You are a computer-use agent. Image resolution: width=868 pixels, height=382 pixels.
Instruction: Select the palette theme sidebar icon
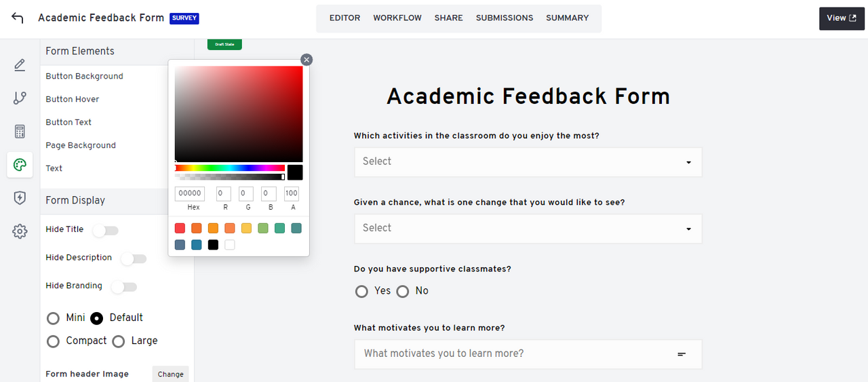coord(20,165)
